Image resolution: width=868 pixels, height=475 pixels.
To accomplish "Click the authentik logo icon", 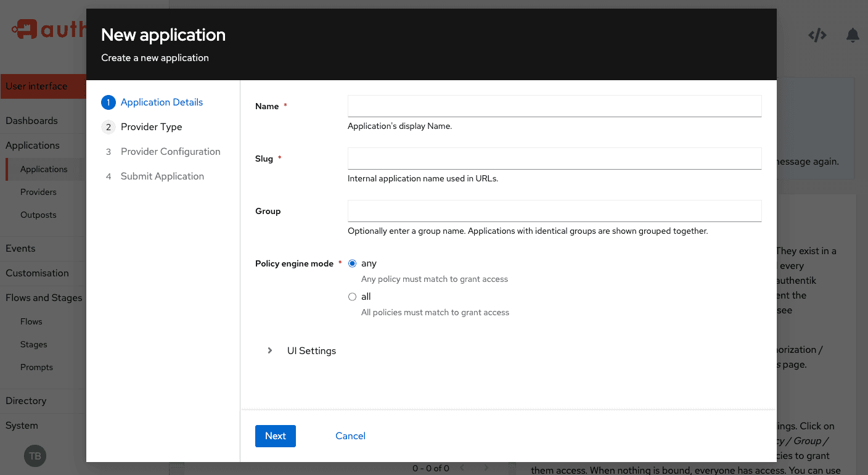I will tap(25, 29).
